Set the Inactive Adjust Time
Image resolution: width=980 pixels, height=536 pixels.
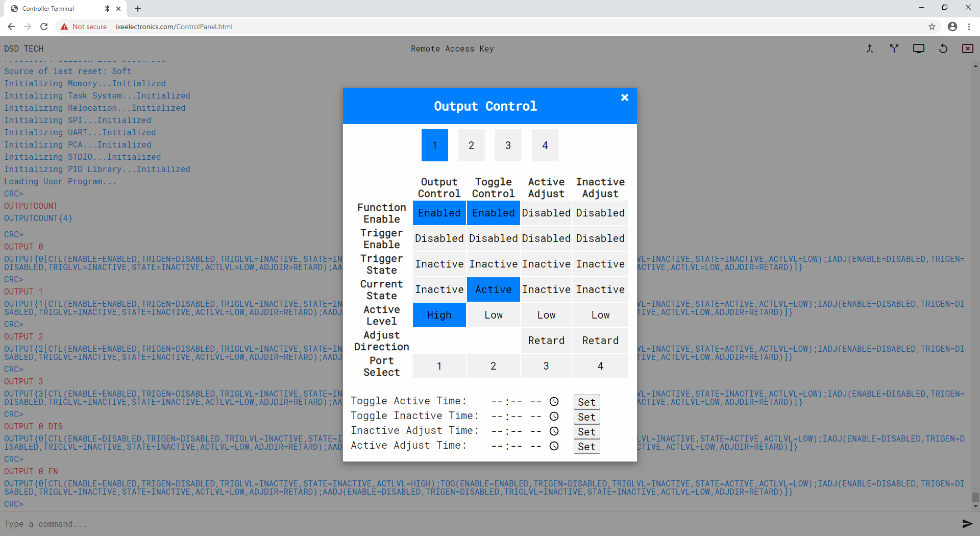[x=586, y=432]
